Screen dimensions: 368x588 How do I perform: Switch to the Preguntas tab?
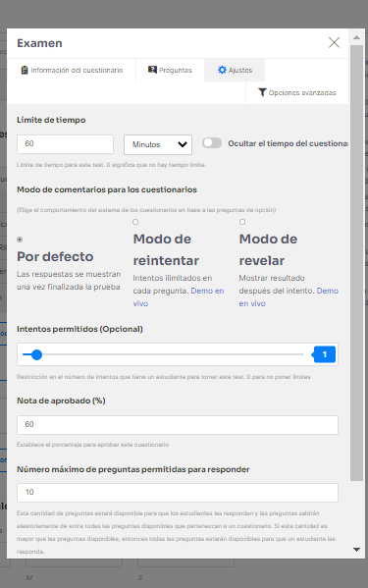click(170, 70)
